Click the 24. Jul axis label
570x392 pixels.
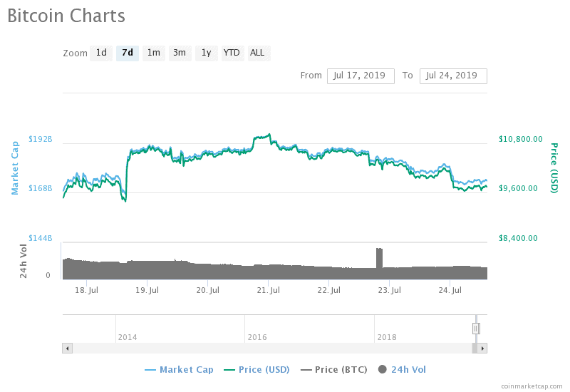450,290
